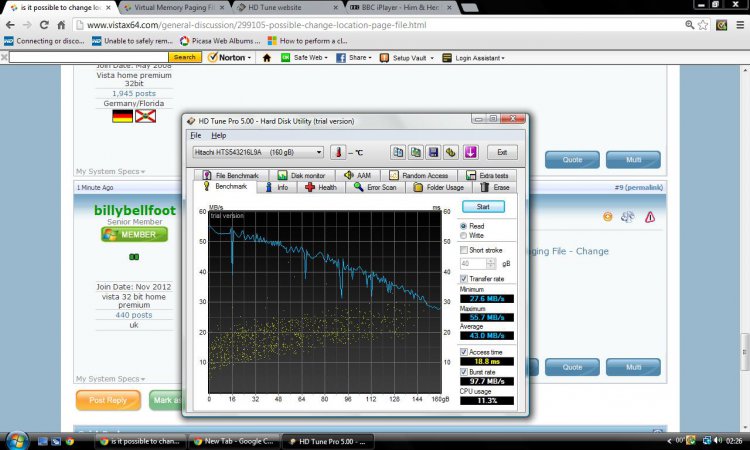The width and height of the screenshot is (750, 450).
Task: Toggle the Access time checkbox
Action: click(x=463, y=352)
